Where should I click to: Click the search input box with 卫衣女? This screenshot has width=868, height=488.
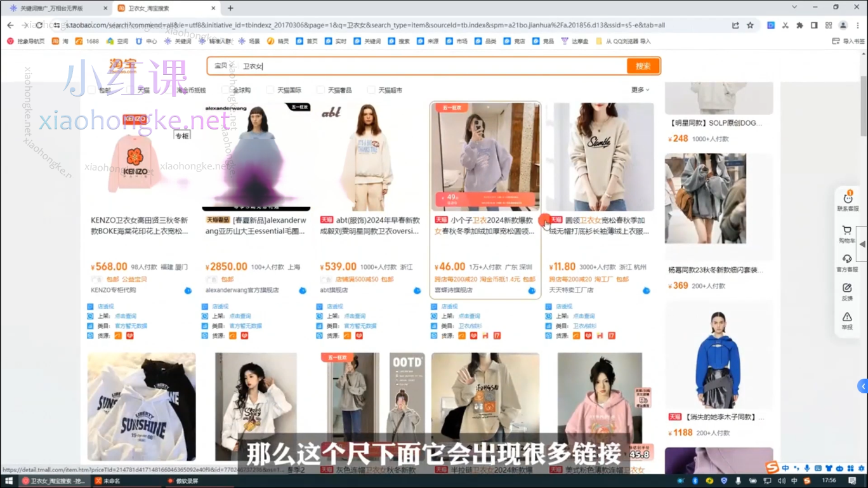coord(431,66)
